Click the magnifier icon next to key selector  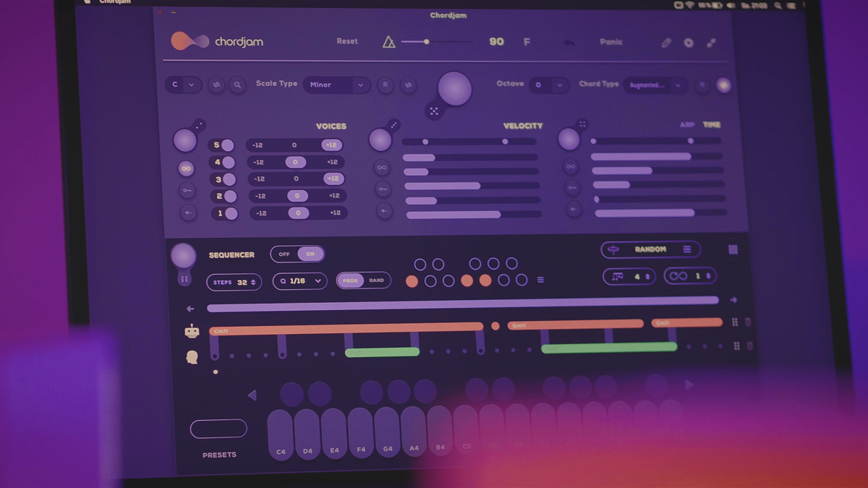click(x=237, y=85)
